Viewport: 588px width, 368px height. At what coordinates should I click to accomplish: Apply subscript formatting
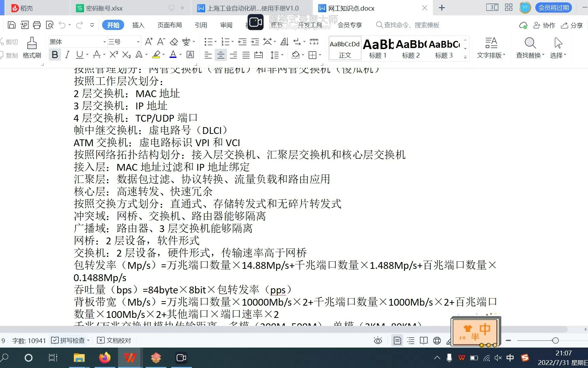point(126,55)
